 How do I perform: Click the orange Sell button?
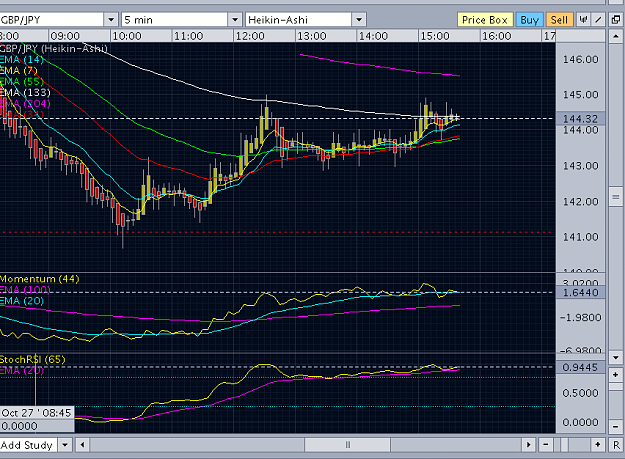tap(559, 20)
